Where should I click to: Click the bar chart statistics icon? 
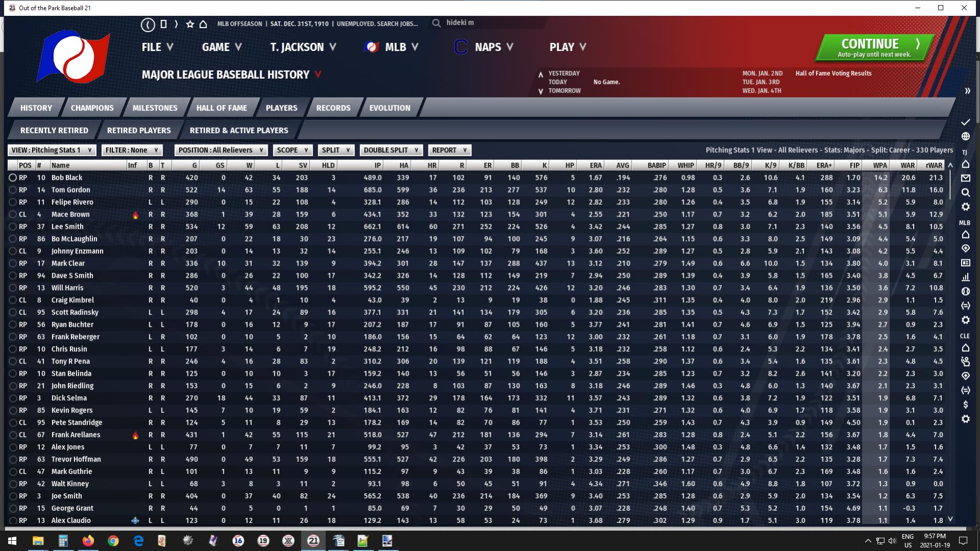(965, 277)
